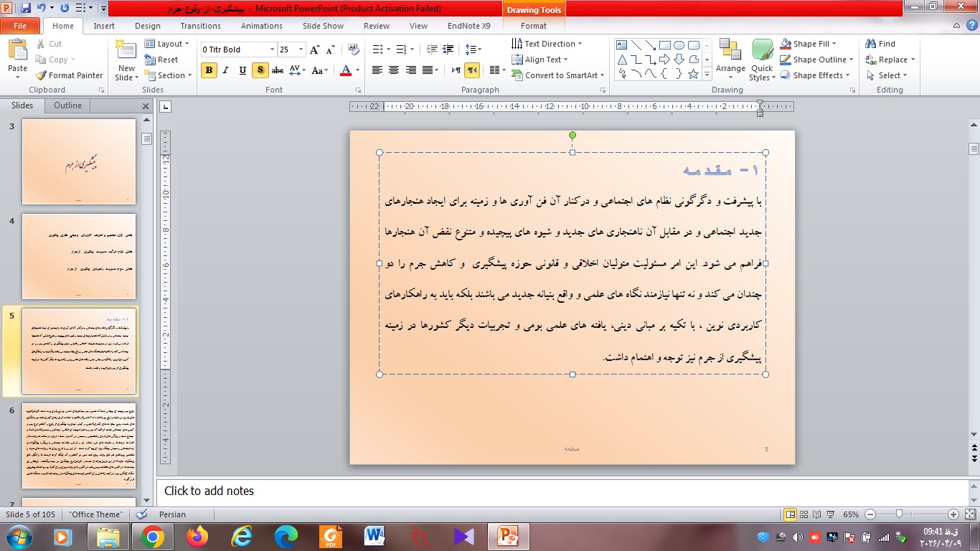
Task: Grow the font size
Action: tap(316, 50)
